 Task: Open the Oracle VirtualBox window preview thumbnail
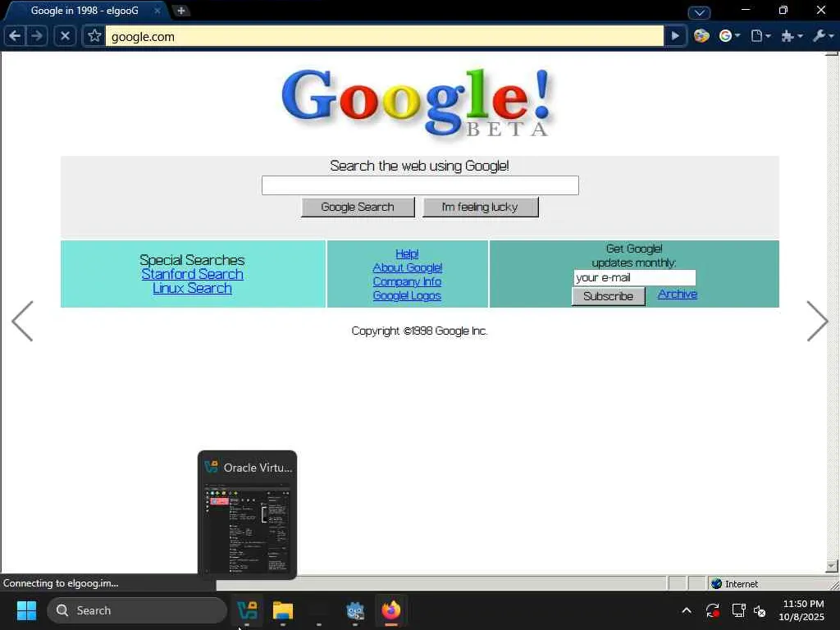pos(248,515)
